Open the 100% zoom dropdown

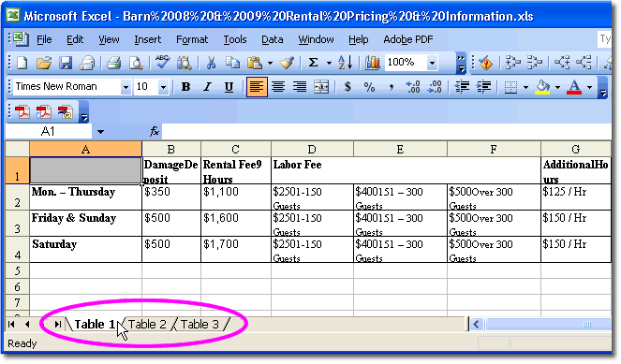(x=432, y=63)
